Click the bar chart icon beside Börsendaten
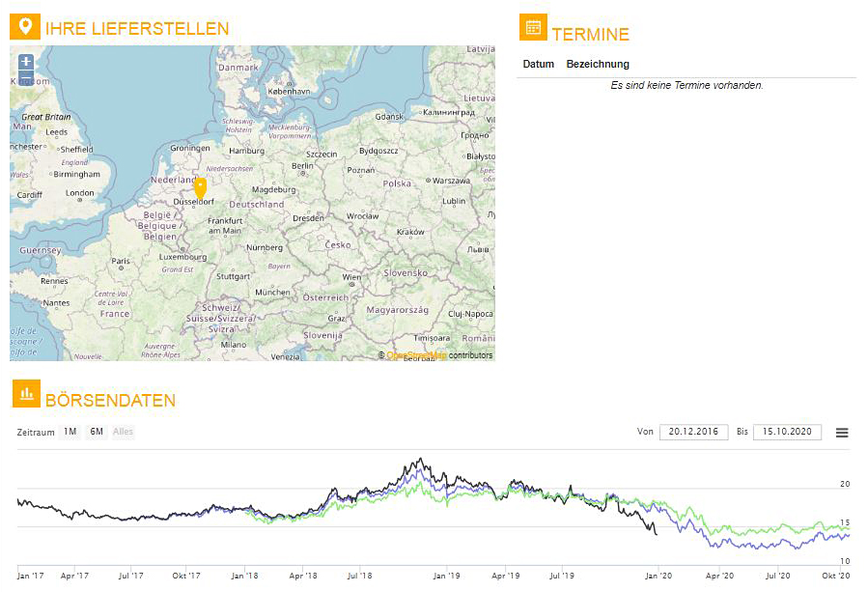The height and width of the screenshot is (592, 868). click(27, 393)
